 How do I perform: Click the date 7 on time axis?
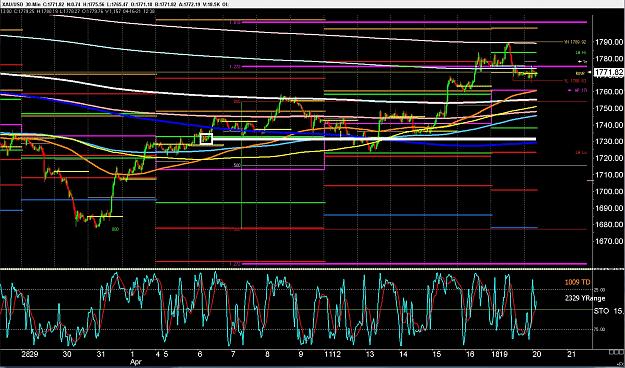click(234, 354)
